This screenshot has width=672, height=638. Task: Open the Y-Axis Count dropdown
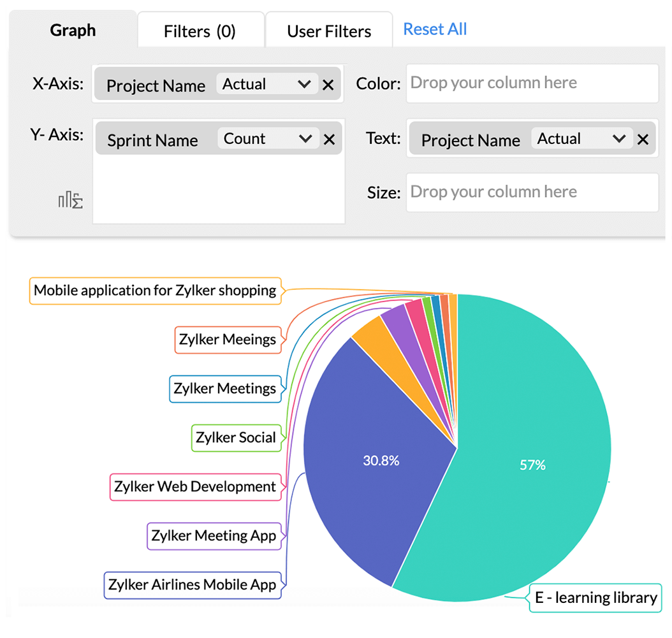(x=268, y=138)
